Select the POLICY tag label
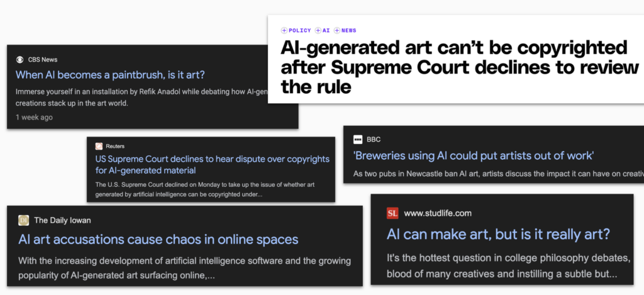Screen dimensions: 644x295 (x=300, y=30)
